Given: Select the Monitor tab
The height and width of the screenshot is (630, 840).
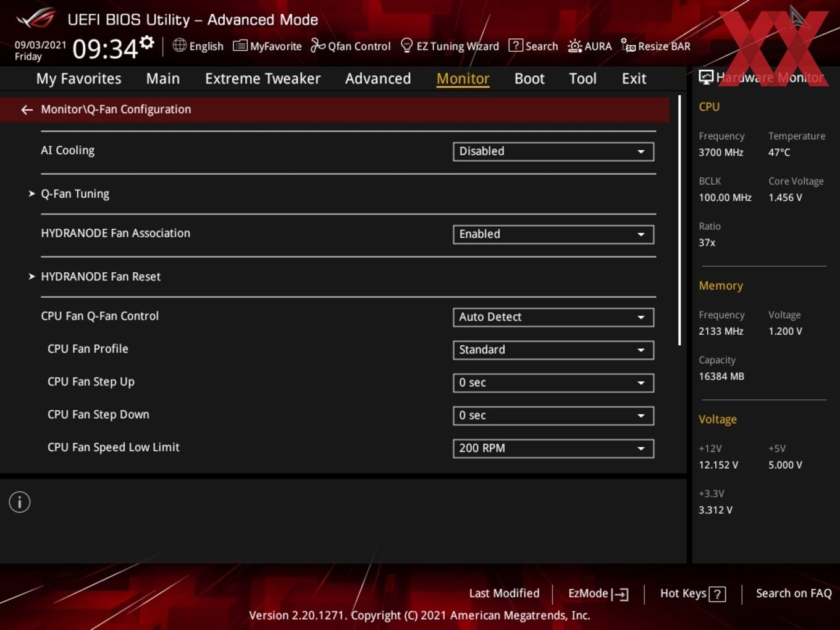Looking at the screenshot, I should coord(463,78).
